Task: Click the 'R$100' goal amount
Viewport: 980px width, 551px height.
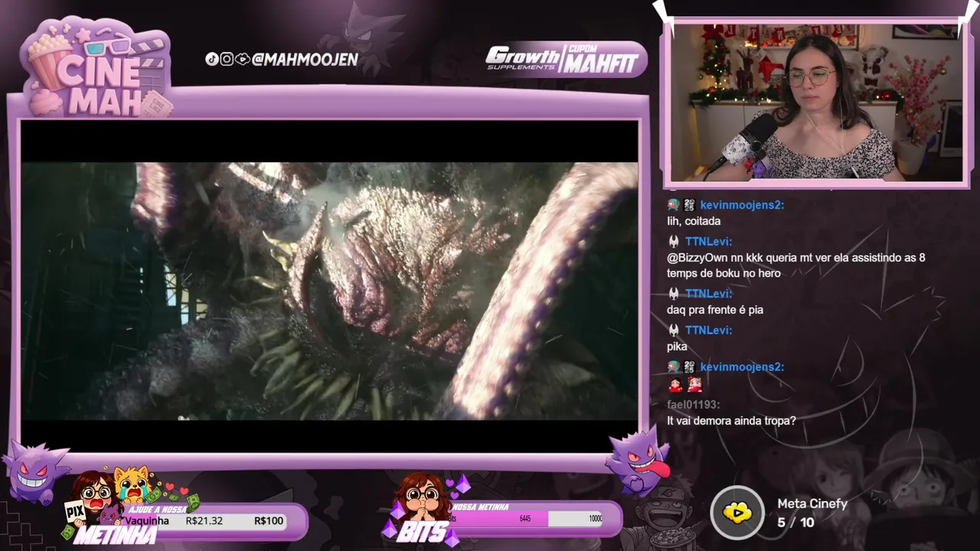Action: point(269,521)
